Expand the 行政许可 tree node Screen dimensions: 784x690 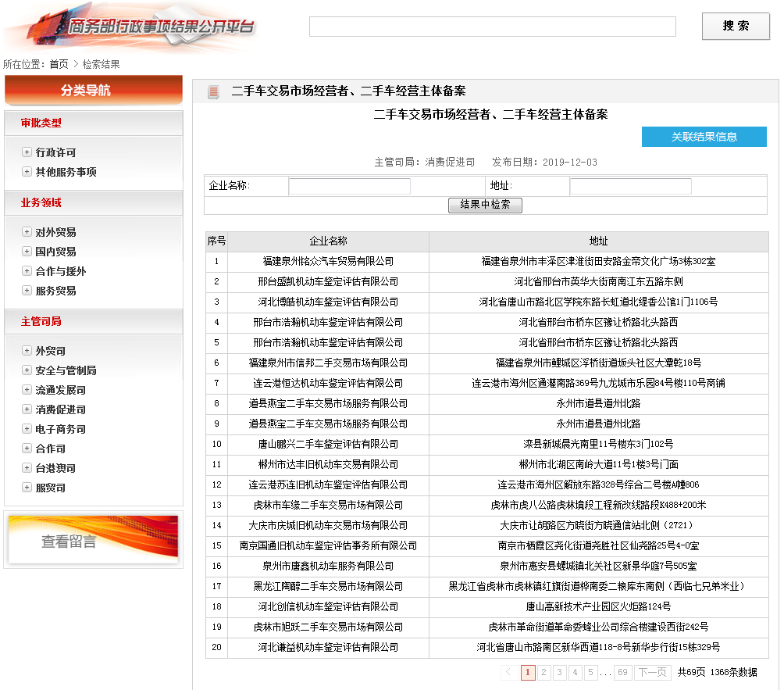(x=27, y=152)
